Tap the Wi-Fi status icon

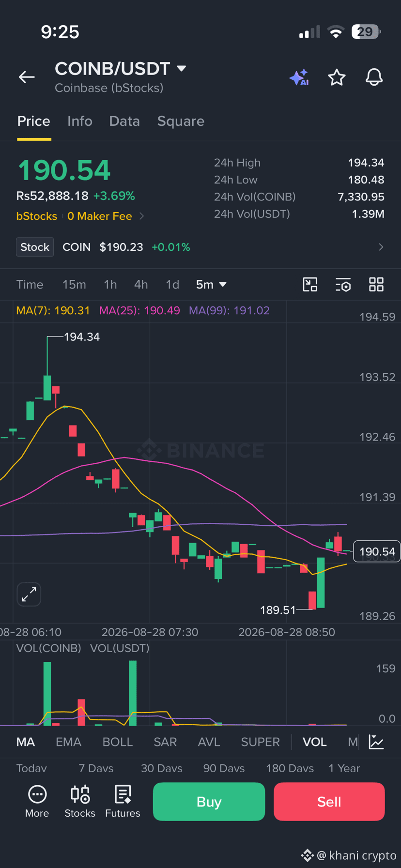336,32
